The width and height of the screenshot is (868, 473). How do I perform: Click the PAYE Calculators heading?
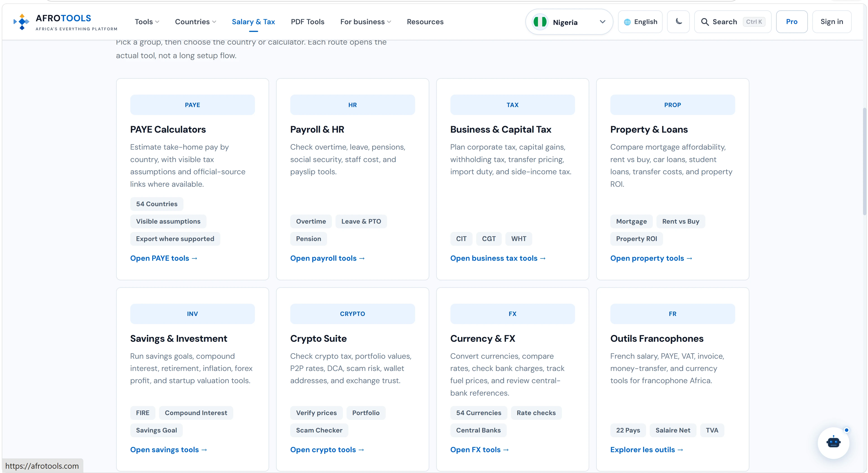click(168, 129)
